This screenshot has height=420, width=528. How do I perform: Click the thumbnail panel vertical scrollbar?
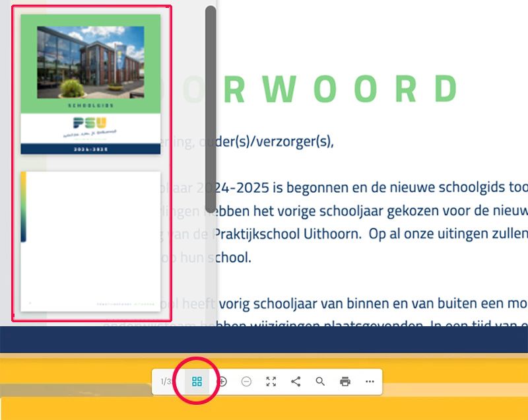211,110
